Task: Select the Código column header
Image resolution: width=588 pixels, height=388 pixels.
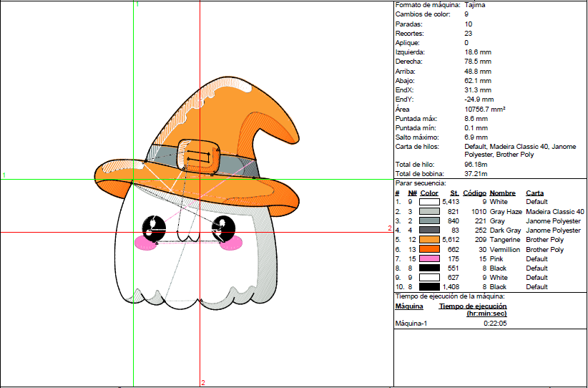Action: [474, 193]
